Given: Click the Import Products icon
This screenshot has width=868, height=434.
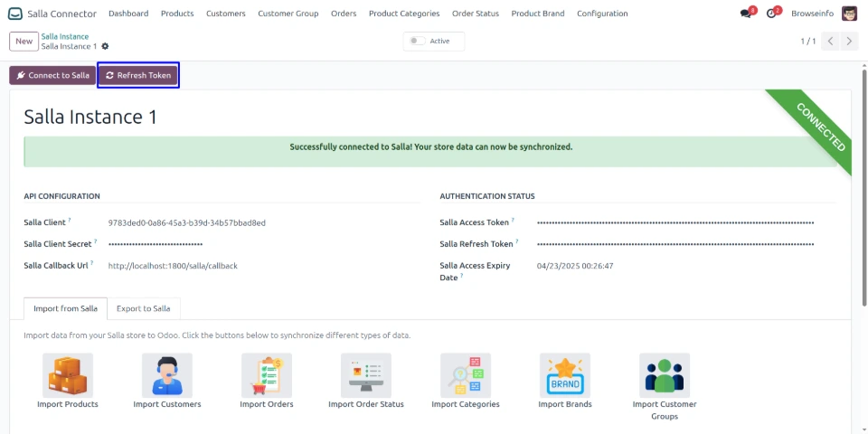Looking at the screenshot, I should (x=68, y=375).
